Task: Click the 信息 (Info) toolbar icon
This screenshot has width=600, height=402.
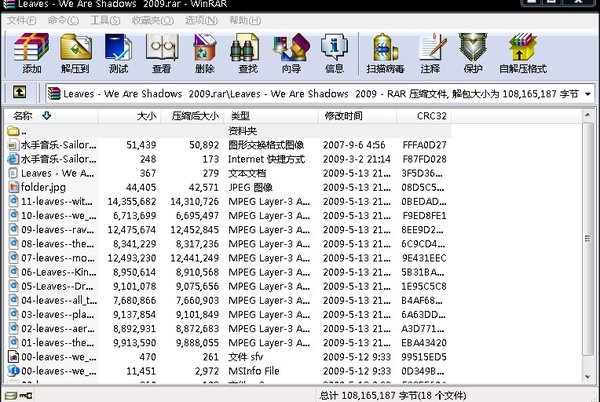Action: (334, 47)
